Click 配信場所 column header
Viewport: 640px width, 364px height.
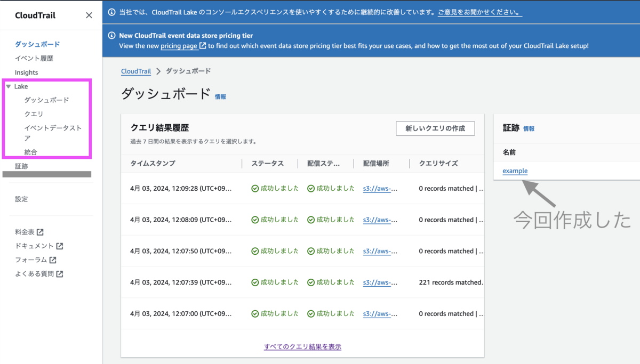click(376, 164)
